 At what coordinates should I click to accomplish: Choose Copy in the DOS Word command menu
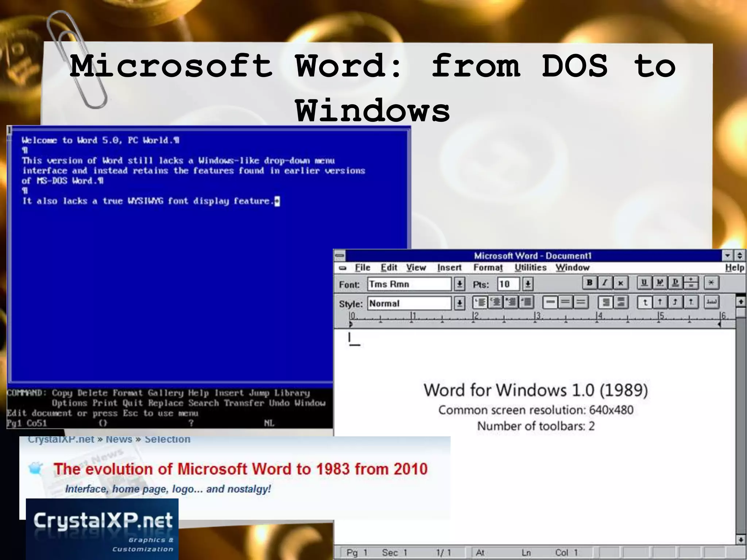[x=62, y=393]
